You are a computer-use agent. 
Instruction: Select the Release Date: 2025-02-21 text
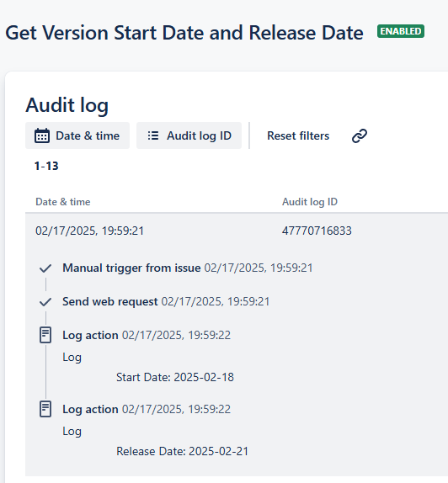[182, 452]
